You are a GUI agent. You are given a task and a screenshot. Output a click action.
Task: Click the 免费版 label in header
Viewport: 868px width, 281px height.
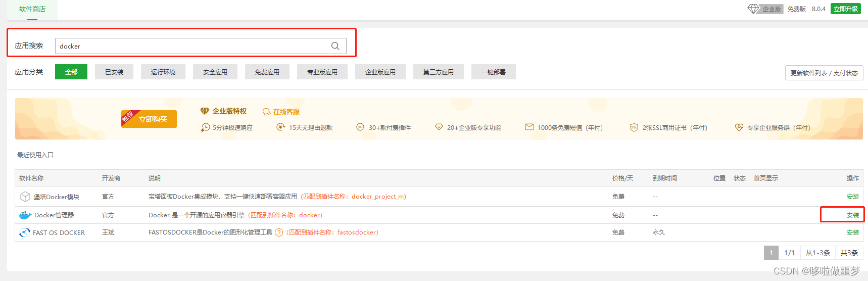(x=797, y=9)
